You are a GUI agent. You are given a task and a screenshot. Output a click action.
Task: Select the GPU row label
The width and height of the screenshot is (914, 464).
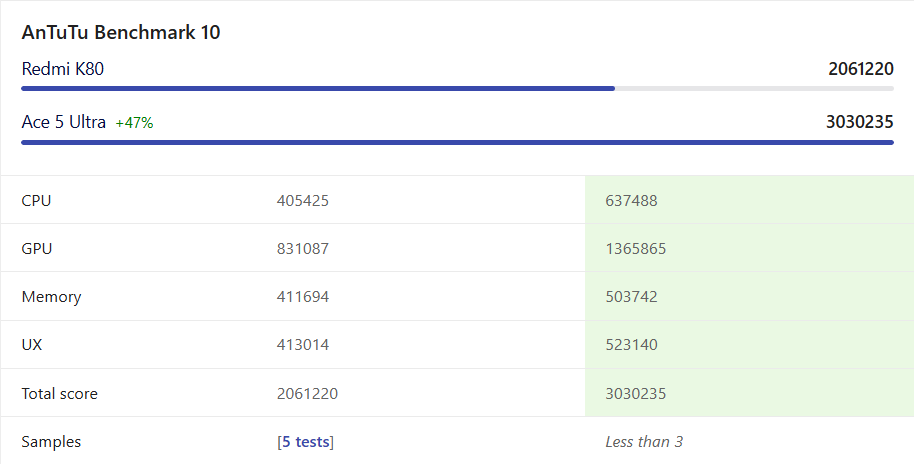[37, 249]
